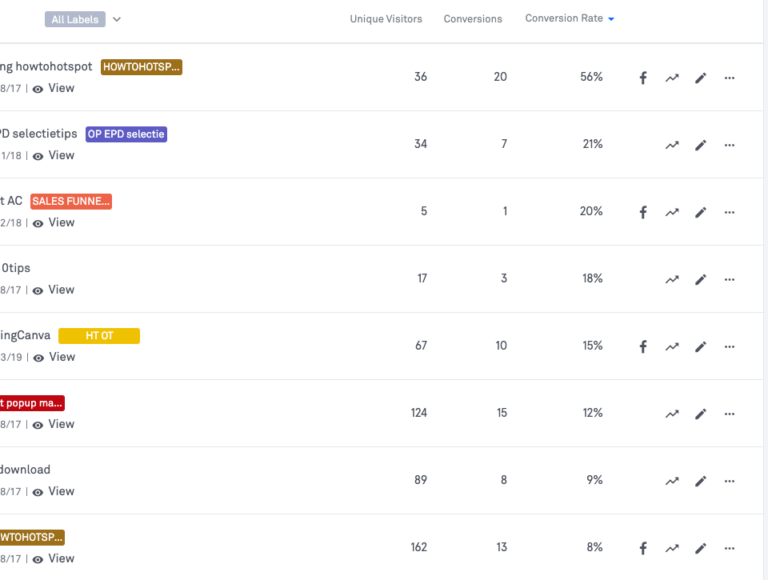Sort by Unique Visitors column header
Screen dimensions: 768x580
(386, 19)
